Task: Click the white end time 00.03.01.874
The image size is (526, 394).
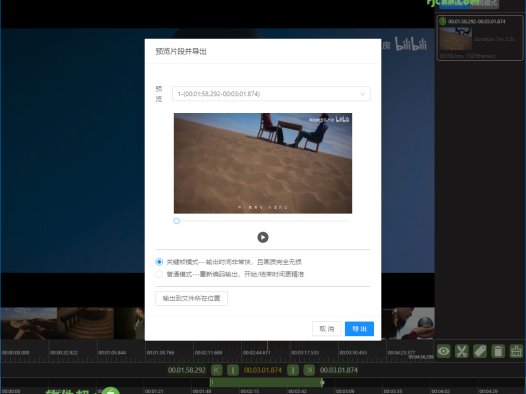Action: click(339, 370)
